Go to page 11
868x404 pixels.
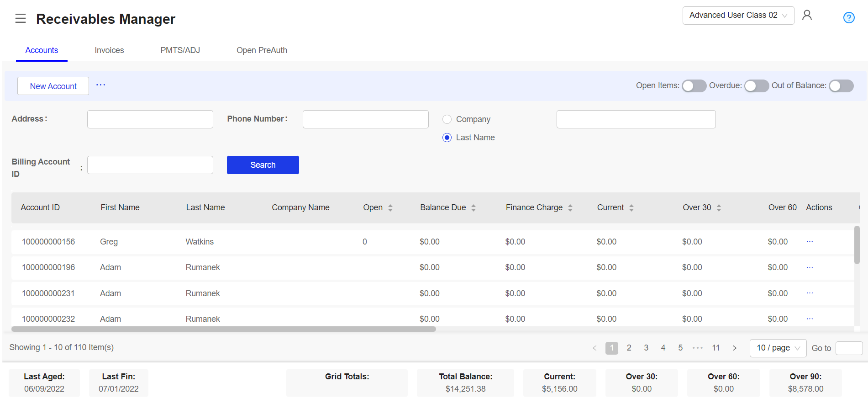coord(716,348)
